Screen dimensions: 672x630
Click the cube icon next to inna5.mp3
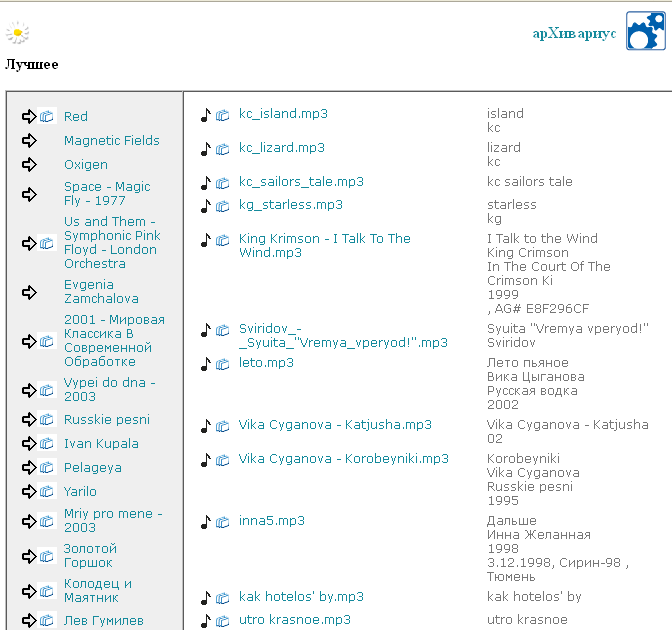pos(222,522)
